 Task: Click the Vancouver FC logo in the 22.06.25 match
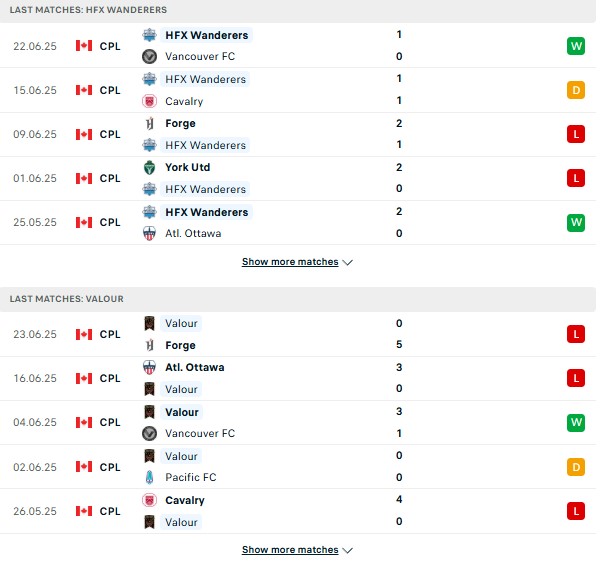(149, 56)
